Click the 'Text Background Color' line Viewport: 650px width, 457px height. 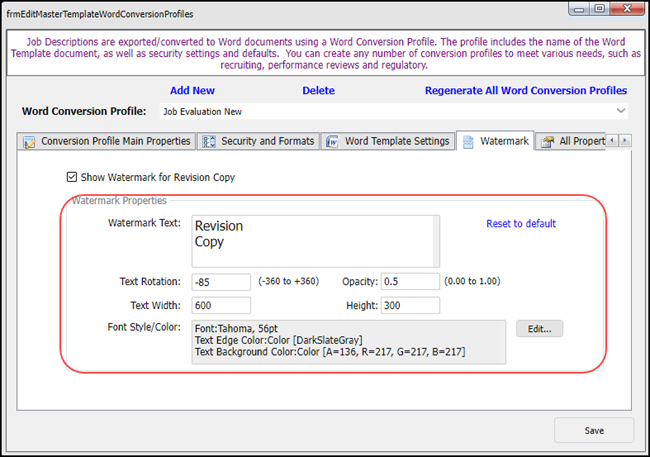(x=330, y=352)
